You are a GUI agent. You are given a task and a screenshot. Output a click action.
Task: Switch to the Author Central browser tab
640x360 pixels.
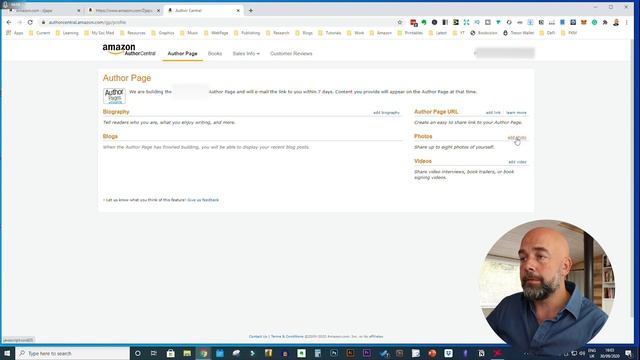tap(204, 11)
